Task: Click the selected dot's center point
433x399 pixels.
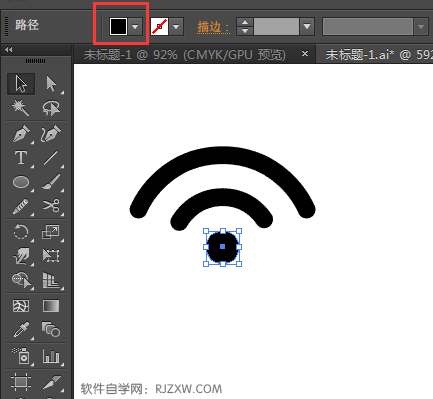Action: pyautogui.click(x=223, y=247)
